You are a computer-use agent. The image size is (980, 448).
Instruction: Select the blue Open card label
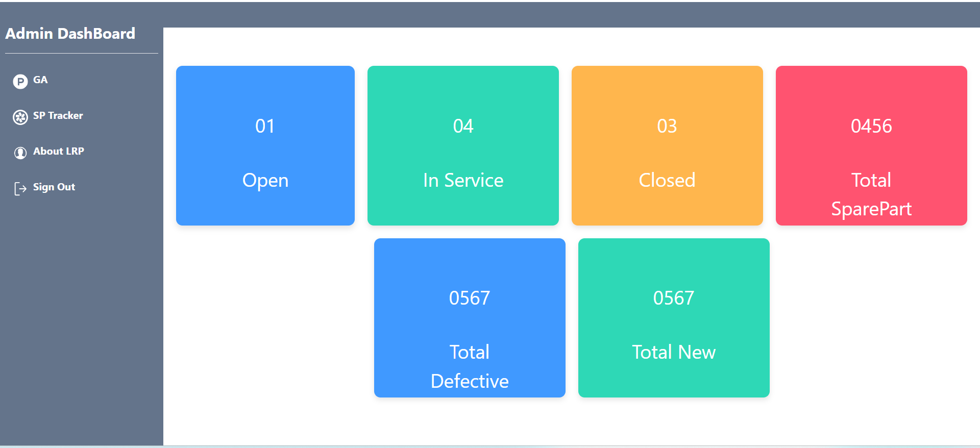pos(265,181)
